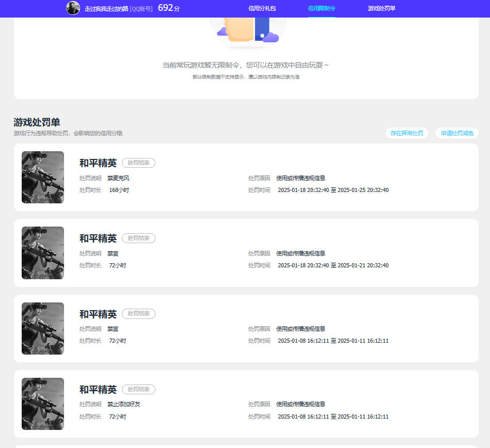Open the 游戏处罚单 tab
Viewport: 490px width, 448px height.
pyautogui.click(x=382, y=8)
